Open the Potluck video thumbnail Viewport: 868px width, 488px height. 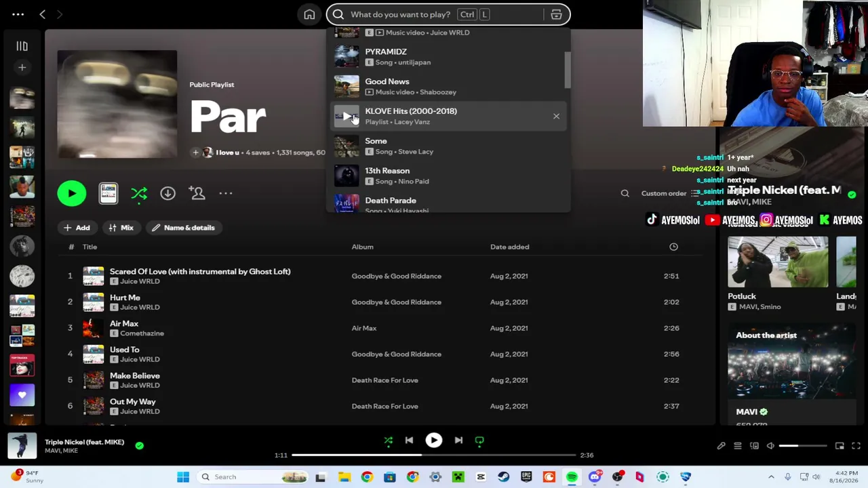tap(778, 262)
